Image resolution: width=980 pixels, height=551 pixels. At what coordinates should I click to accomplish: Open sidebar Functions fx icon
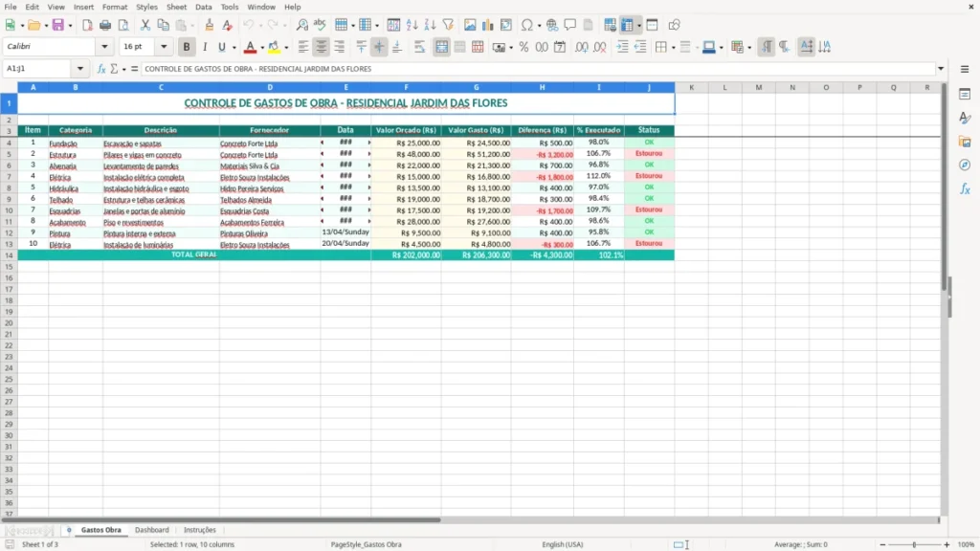pos(965,188)
